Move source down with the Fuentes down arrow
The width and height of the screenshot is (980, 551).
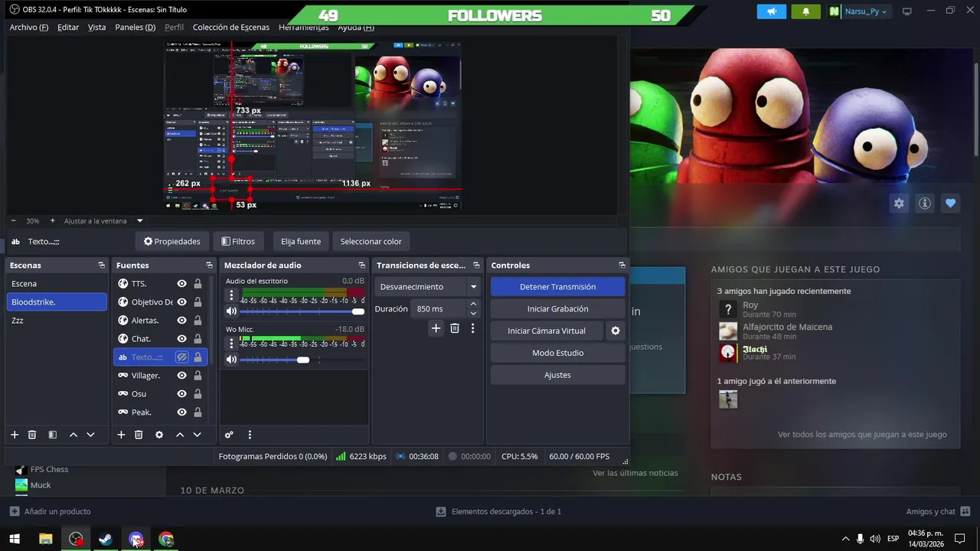(197, 435)
